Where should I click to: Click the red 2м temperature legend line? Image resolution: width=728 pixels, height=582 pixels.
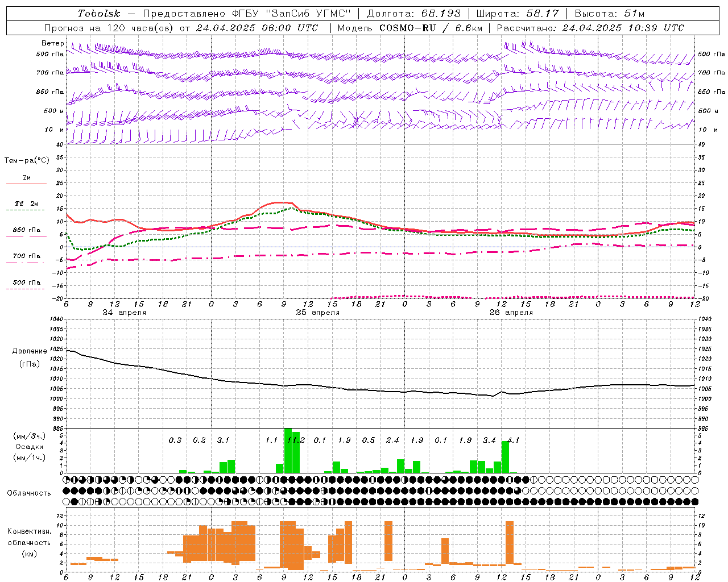[x=26, y=184]
